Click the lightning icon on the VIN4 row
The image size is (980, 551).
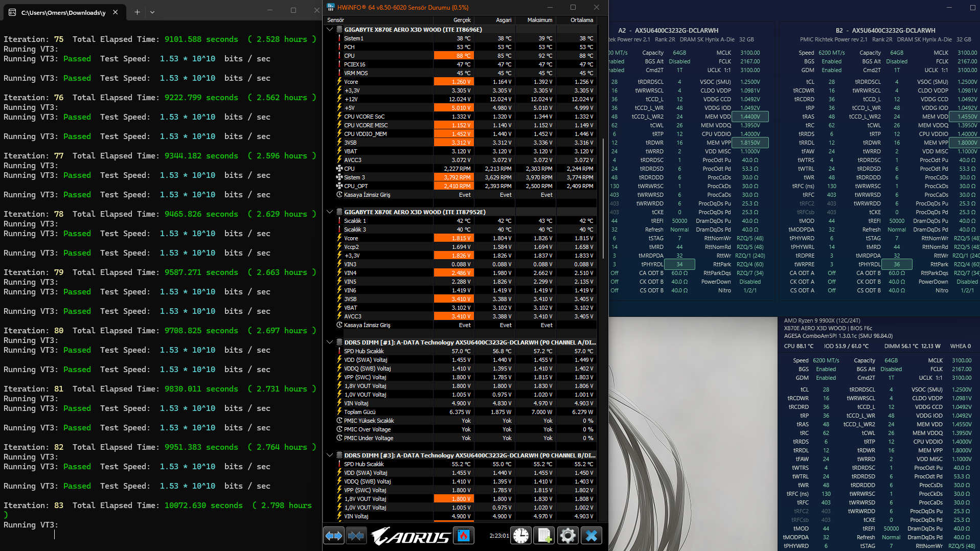click(339, 273)
